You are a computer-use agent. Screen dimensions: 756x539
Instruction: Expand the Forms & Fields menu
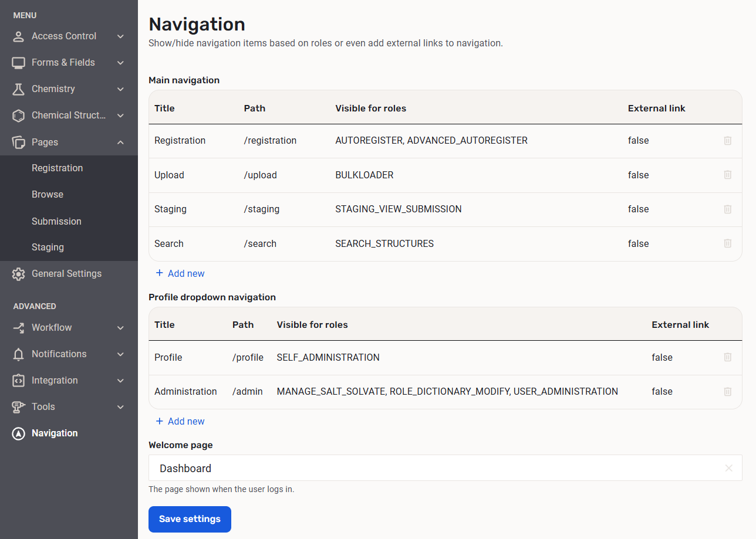coord(120,63)
